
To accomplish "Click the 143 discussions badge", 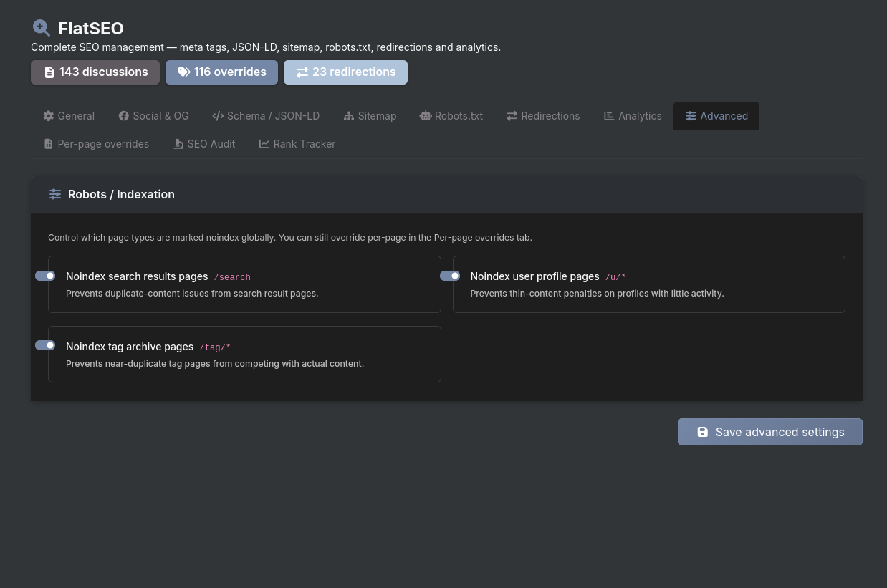I will tap(95, 72).
